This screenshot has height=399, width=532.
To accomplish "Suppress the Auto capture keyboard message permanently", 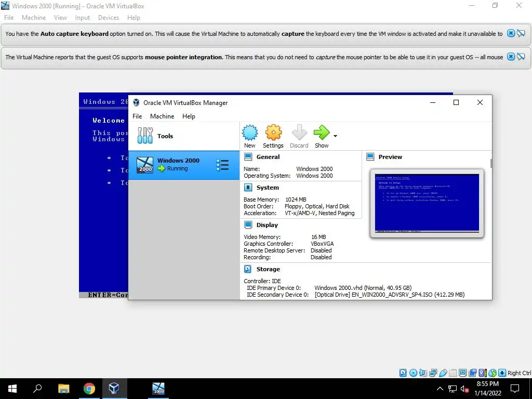I will pyautogui.click(x=521, y=33).
